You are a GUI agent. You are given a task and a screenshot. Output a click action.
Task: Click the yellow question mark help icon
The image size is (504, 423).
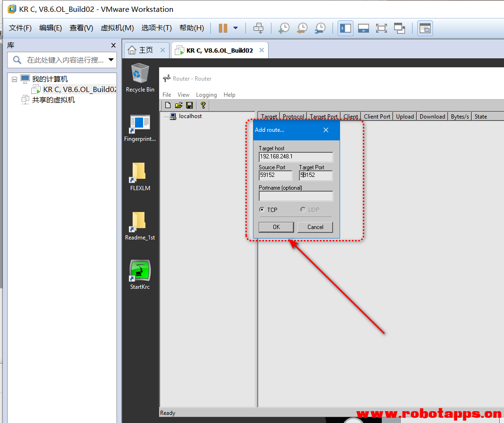[x=203, y=105]
